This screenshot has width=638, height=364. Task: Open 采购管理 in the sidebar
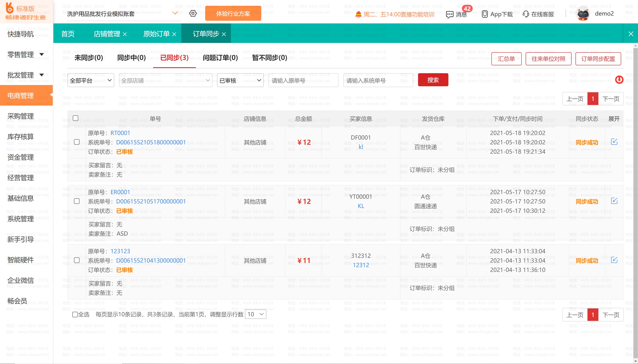(x=21, y=116)
